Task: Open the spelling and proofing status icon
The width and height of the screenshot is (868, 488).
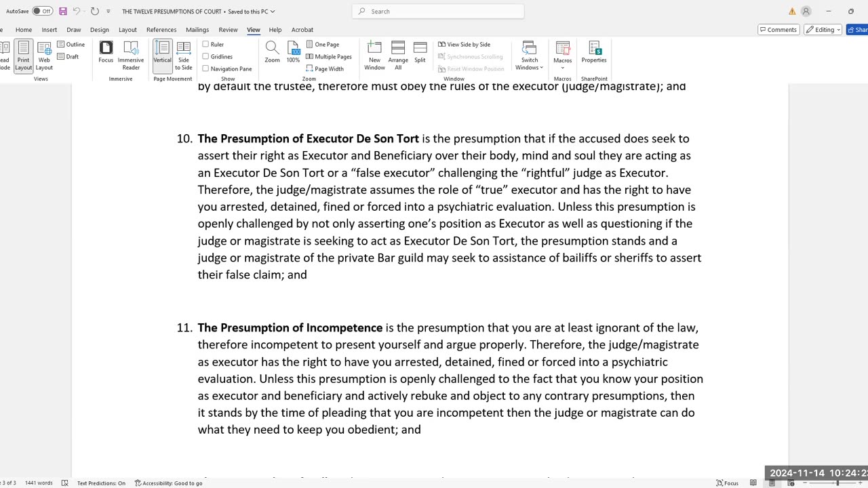Action: click(64, 483)
